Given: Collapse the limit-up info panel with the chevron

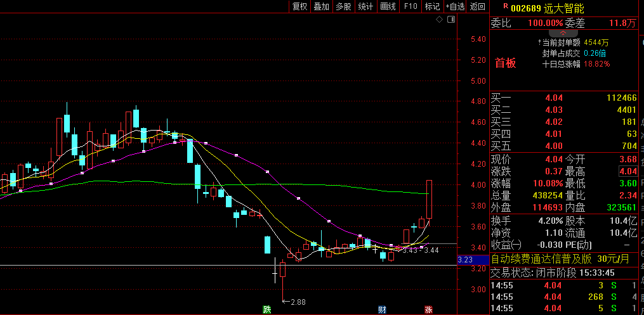Looking at the screenshot, I should [x=563, y=33].
